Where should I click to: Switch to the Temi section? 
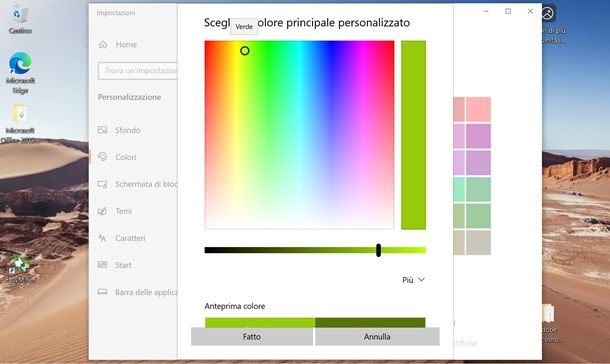tap(123, 211)
